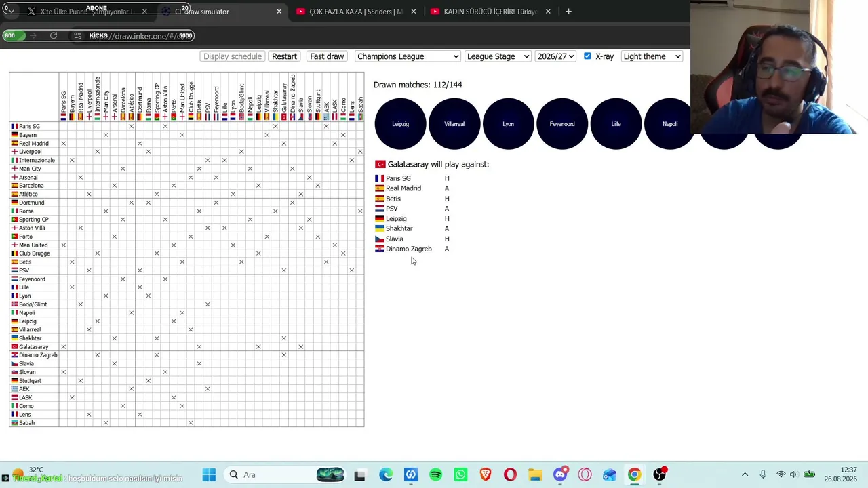Open Opera browser from the taskbar
This screenshot has height=488, width=868.
(510, 474)
